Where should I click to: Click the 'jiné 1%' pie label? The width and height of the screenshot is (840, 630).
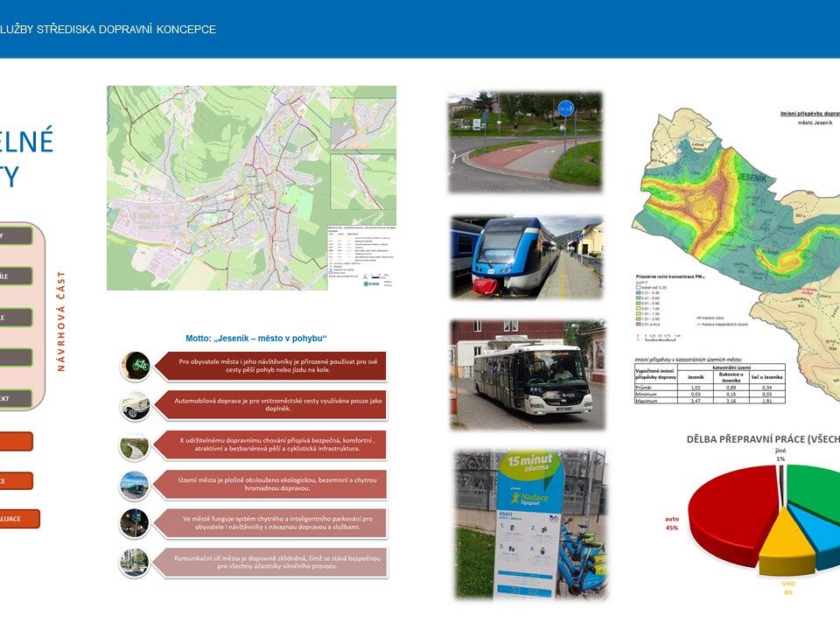coord(780,455)
